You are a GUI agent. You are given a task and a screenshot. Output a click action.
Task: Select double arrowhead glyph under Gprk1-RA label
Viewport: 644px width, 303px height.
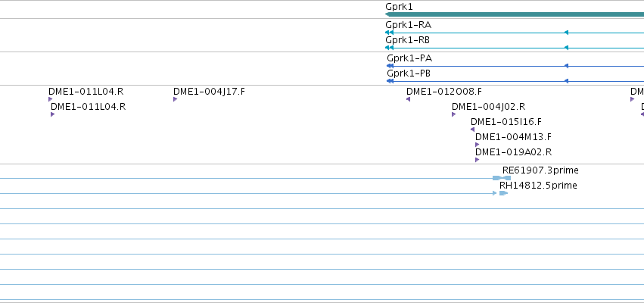[390, 33]
